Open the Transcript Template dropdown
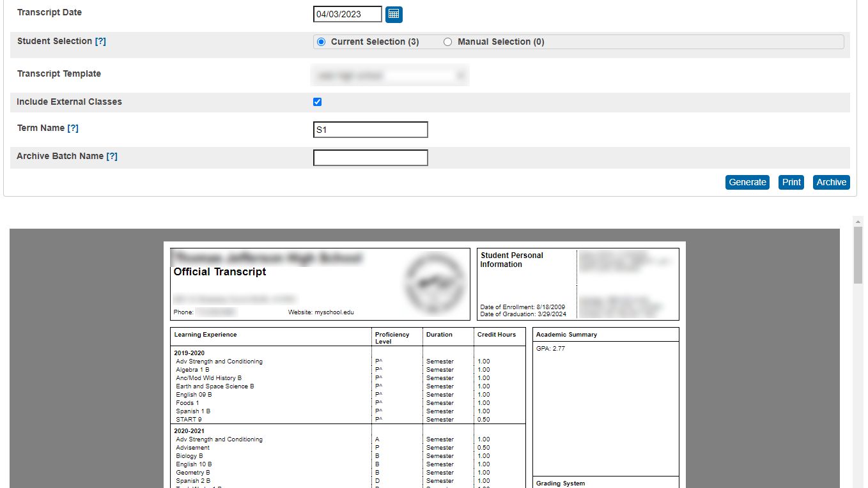The image size is (868, 488). 390,75
